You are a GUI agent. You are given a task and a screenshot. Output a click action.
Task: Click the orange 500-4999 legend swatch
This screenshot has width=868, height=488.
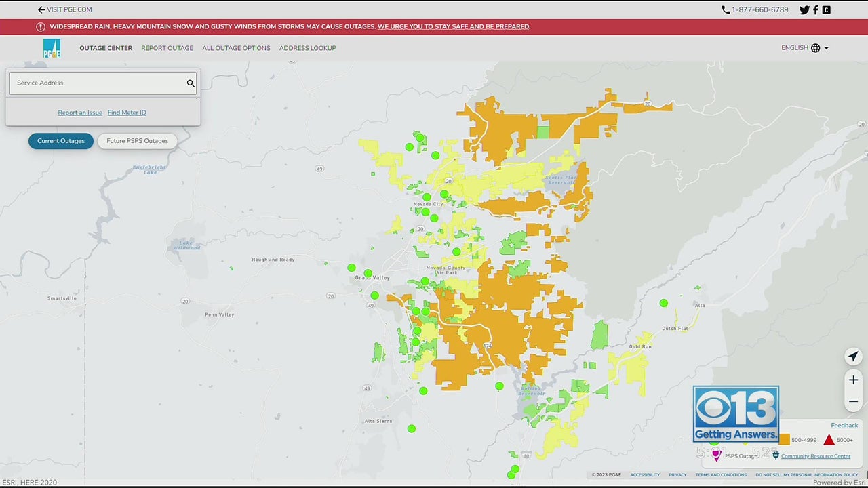785,440
